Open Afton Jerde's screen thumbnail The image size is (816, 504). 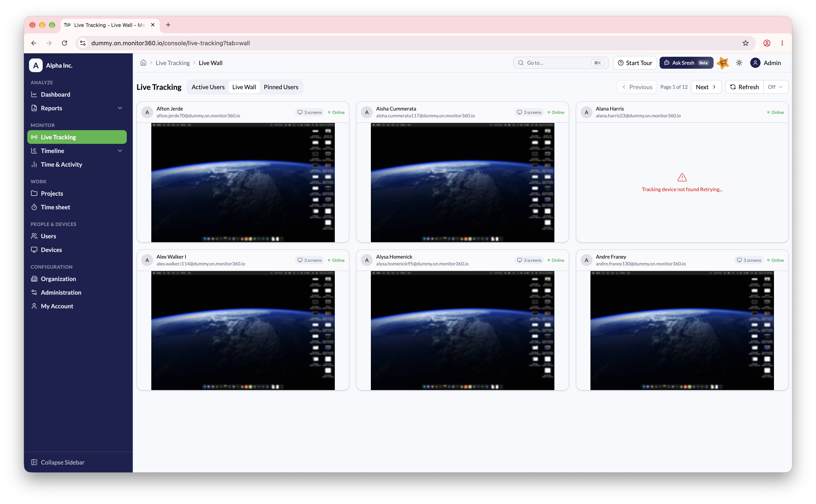point(243,183)
